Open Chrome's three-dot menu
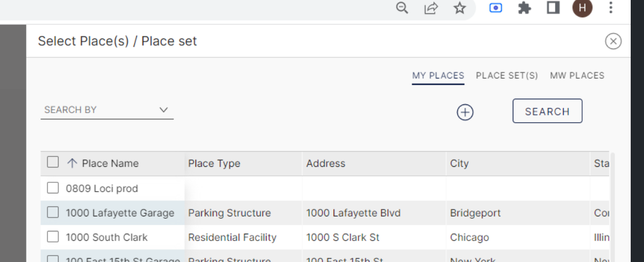Viewport: 644px width, 262px height. pyautogui.click(x=610, y=8)
